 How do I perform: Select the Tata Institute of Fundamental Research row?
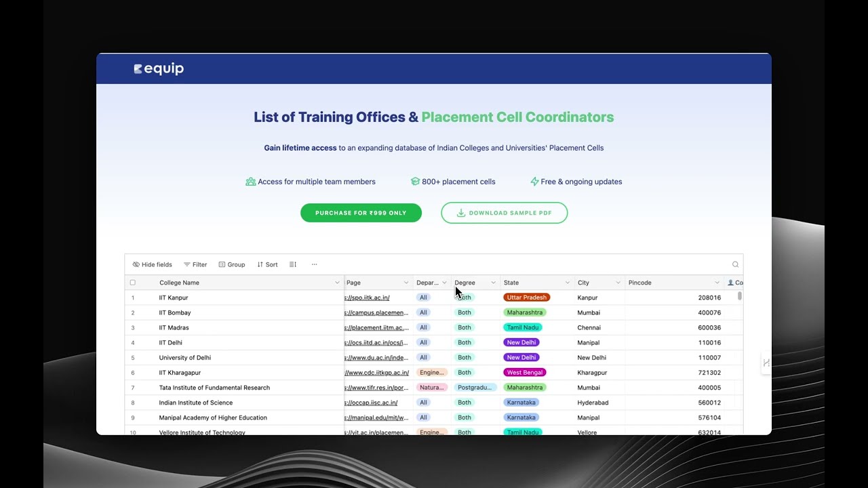[x=214, y=388]
